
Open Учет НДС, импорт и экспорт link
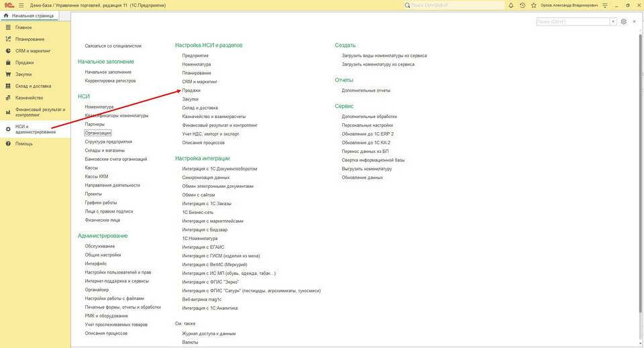click(x=211, y=134)
